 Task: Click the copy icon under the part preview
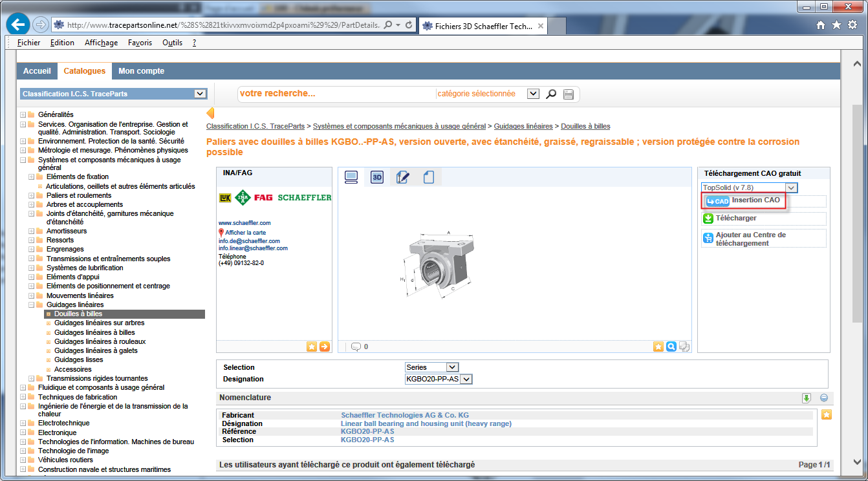click(x=684, y=347)
